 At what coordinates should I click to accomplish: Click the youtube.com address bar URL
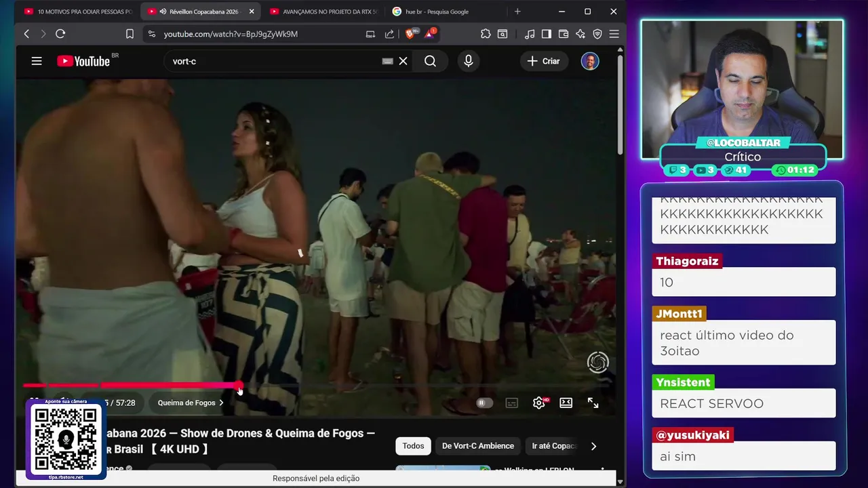click(x=231, y=34)
